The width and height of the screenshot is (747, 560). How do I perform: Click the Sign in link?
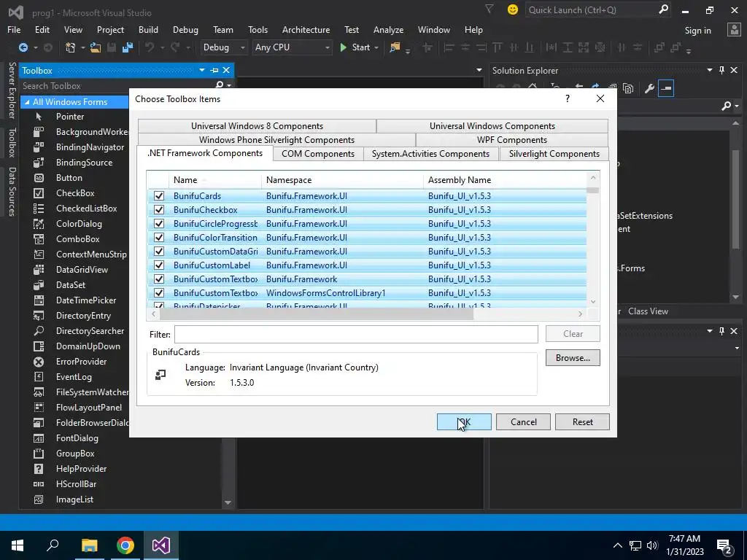coord(697,30)
